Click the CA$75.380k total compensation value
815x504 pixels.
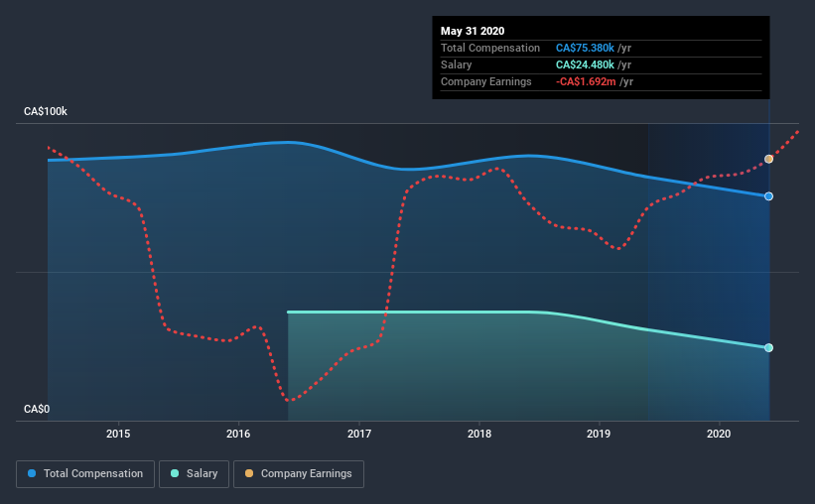coord(586,48)
